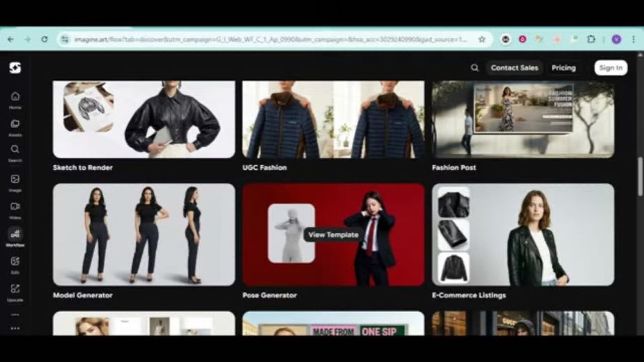The image size is (644, 362).
Task: Click the Imagine Art logo in the sidebar
Action: [x=15, y=68]
